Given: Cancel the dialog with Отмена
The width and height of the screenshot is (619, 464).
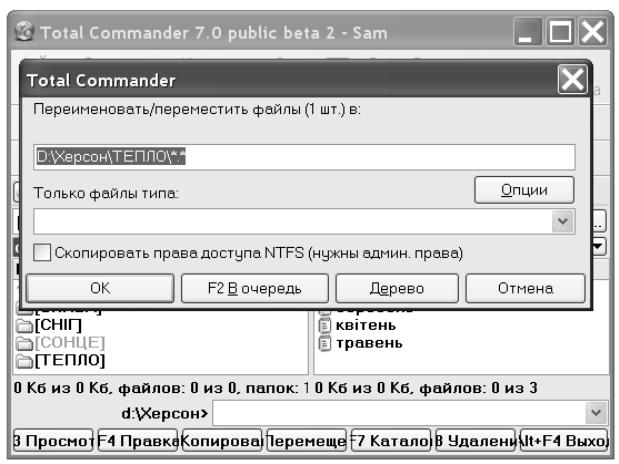Looking at the screenshot, I should click(525, 288).
